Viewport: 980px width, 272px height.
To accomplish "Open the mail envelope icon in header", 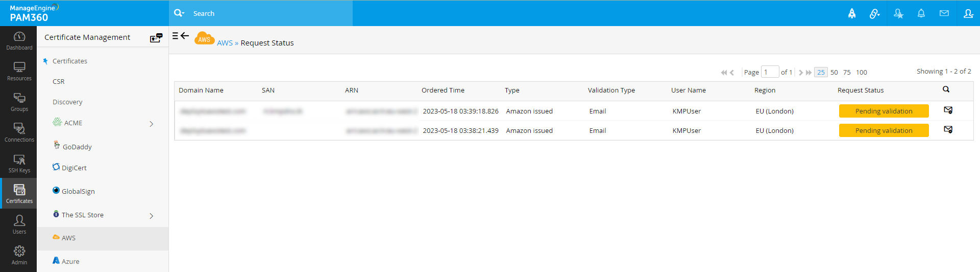I will coord(944,13).
